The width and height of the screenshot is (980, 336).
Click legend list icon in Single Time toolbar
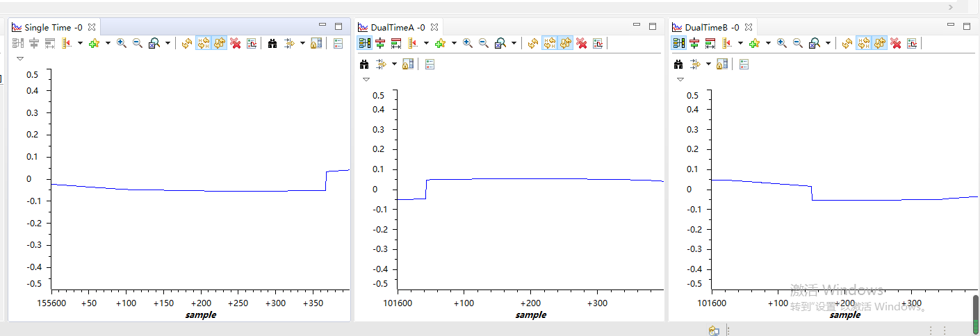pyautogui.click(x=338, y=43)
